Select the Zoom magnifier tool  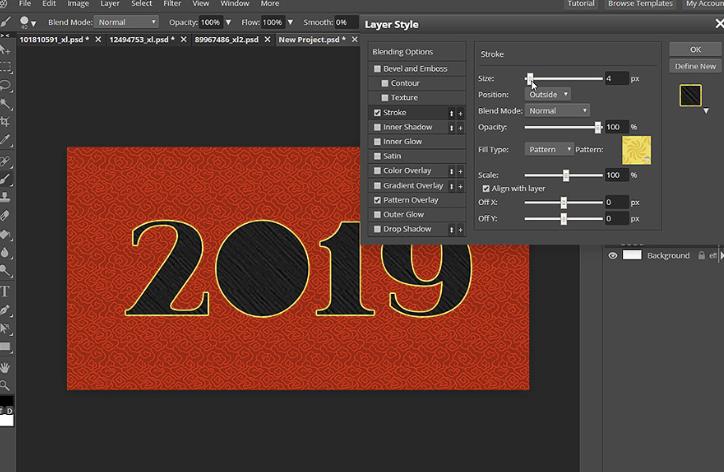coord(5,385)
